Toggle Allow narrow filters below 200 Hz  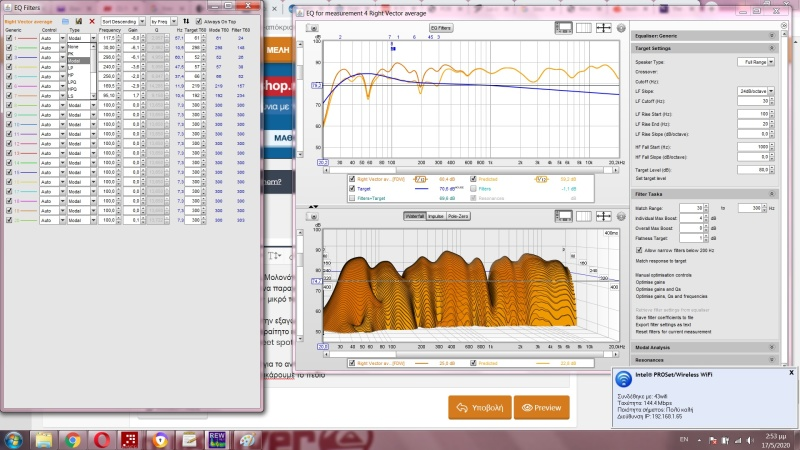click(640, 248)
